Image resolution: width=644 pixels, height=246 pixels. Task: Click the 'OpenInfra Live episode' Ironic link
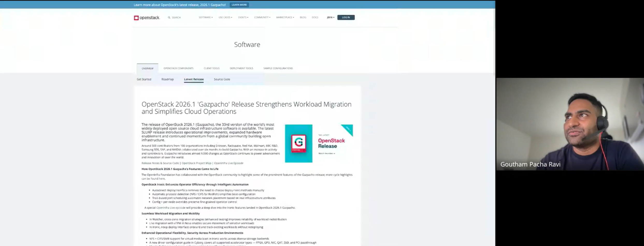point(171,208)
